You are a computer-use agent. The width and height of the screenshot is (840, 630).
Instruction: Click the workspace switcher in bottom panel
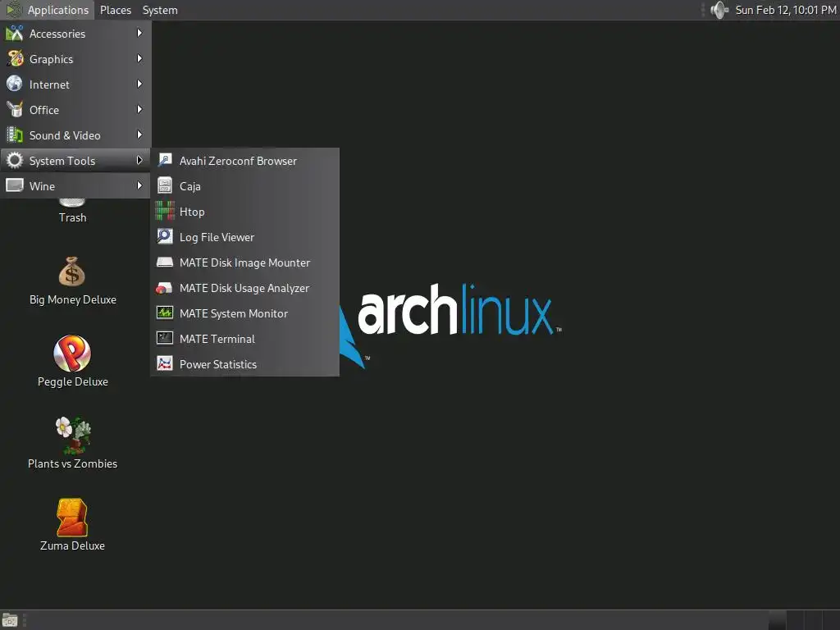pos(804,620)
